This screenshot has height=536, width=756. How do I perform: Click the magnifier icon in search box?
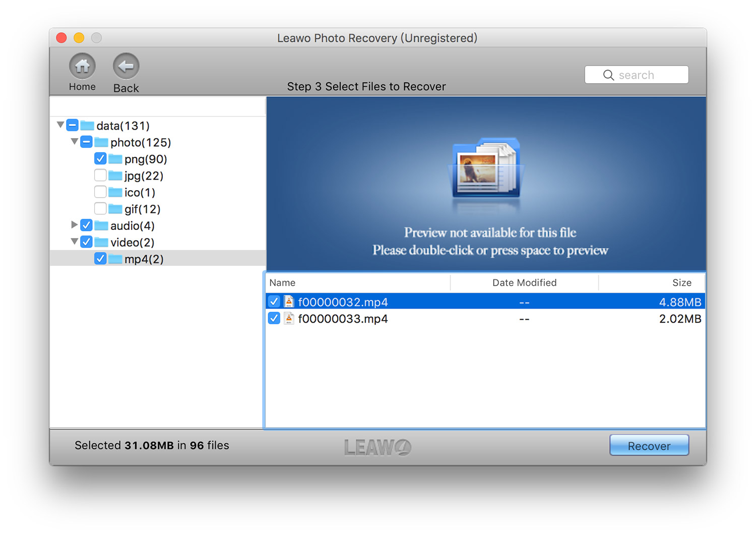(x=608, y=75)
